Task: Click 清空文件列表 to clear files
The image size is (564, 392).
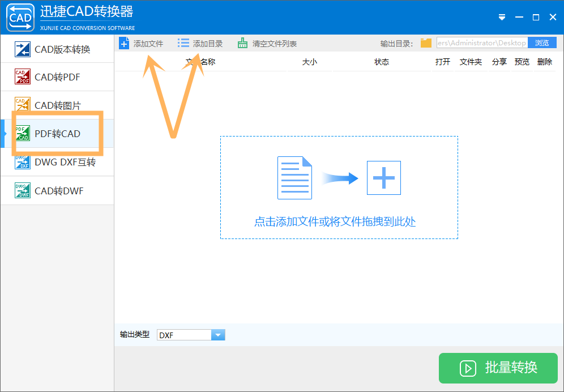Action: click(x=267, y=44)
